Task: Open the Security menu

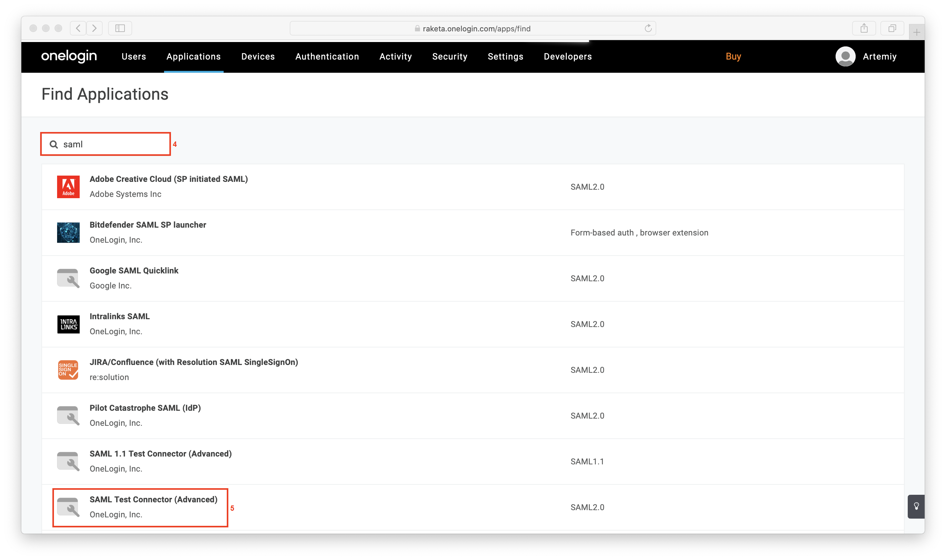Action: (x=449, y=57)
